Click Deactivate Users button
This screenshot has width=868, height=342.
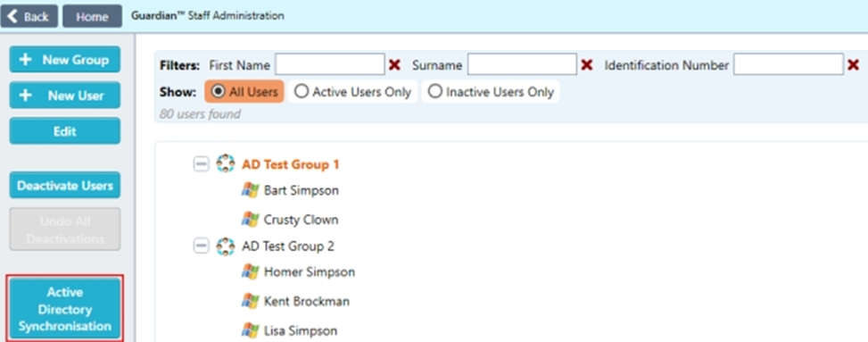pos(65,185)
